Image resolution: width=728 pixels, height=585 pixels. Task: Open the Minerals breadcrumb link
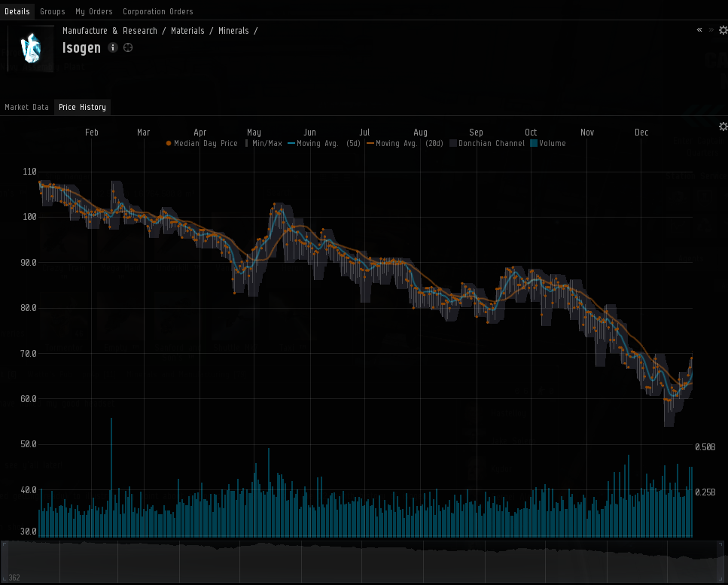click(x=233, y=31)
